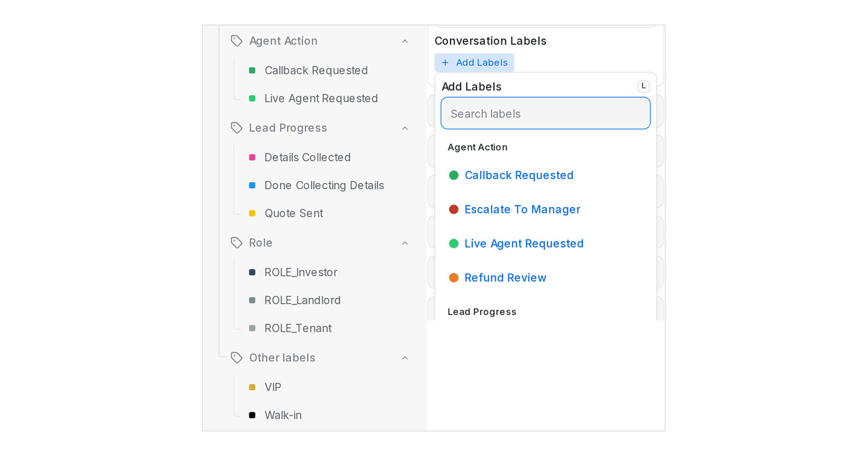Open Callback Requested in the sidebar tree
This screenshot has height=456, width=868.
pyautogui.click(x=316, y=70)
